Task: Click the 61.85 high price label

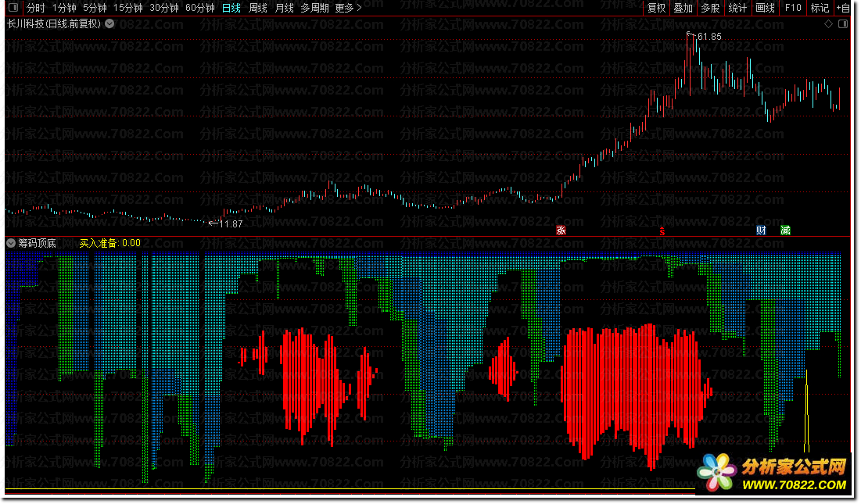Action: click(709, 37)
